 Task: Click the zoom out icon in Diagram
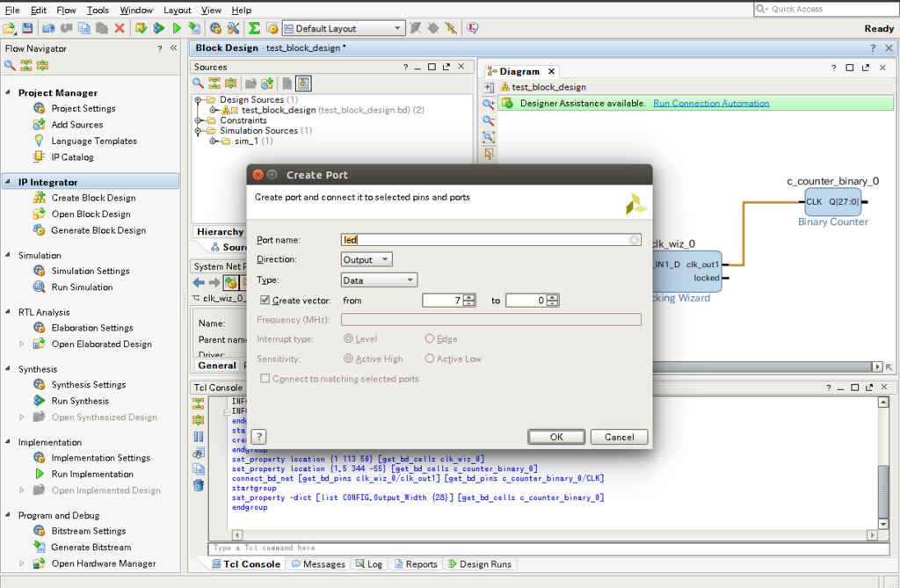489,120
